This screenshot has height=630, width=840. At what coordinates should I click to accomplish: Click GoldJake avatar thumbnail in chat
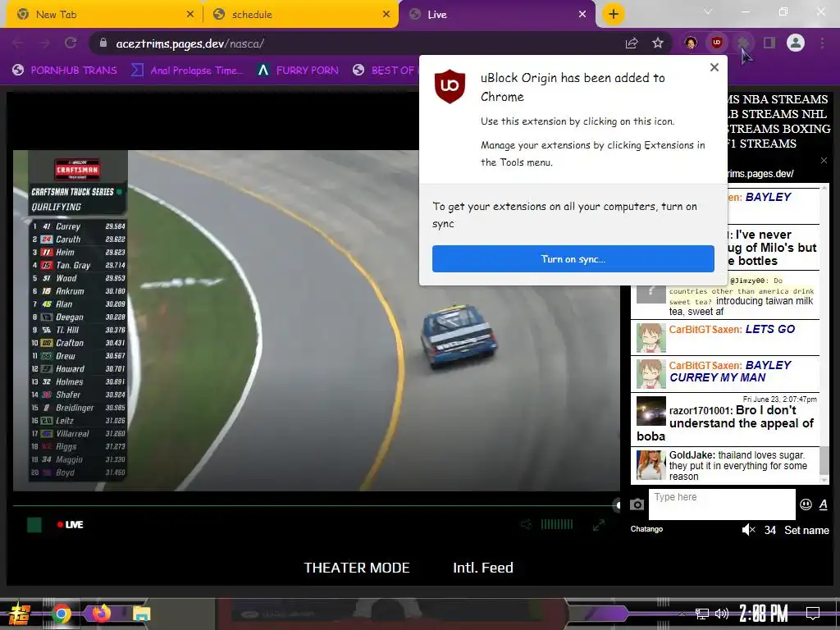click(651, 464)
